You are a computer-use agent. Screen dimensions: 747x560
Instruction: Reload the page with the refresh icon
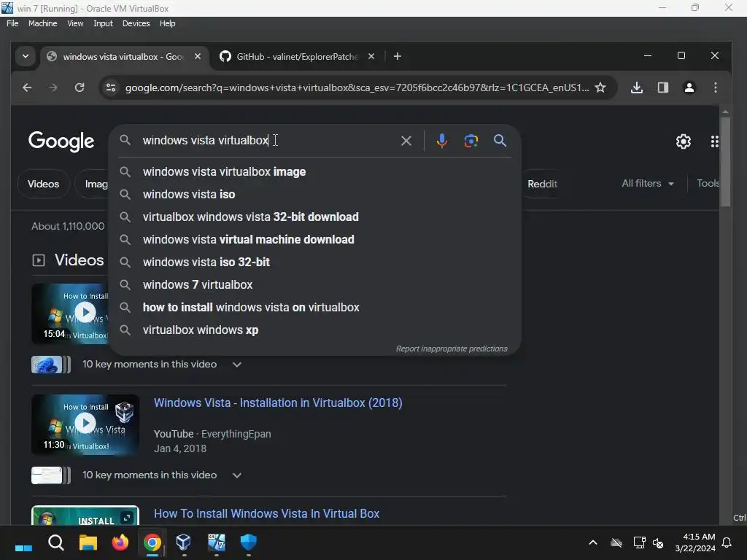[80, 87]
